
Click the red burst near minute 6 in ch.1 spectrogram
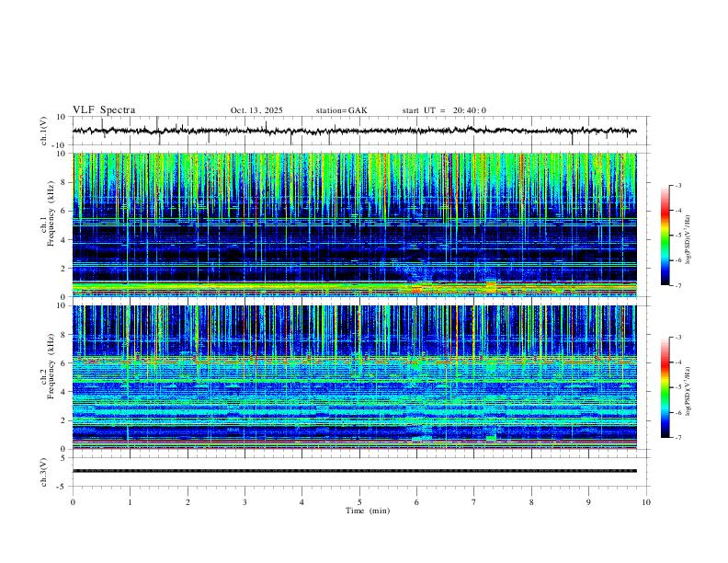coord(416,290)
